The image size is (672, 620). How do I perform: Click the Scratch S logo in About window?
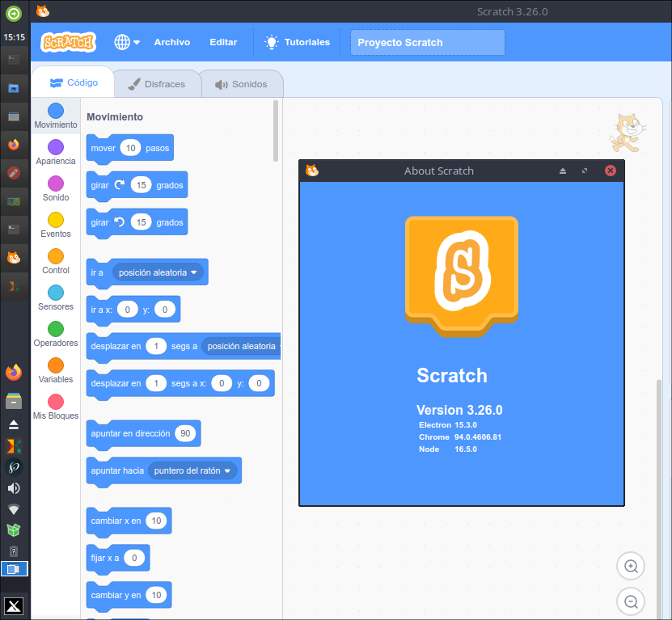click(x=462, y=276)
